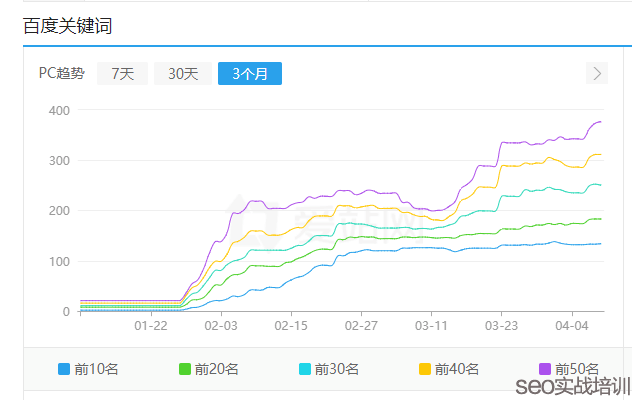632x400 pixels.
Task: Click the 百度关键词 section heading
Action: (68, 26)
